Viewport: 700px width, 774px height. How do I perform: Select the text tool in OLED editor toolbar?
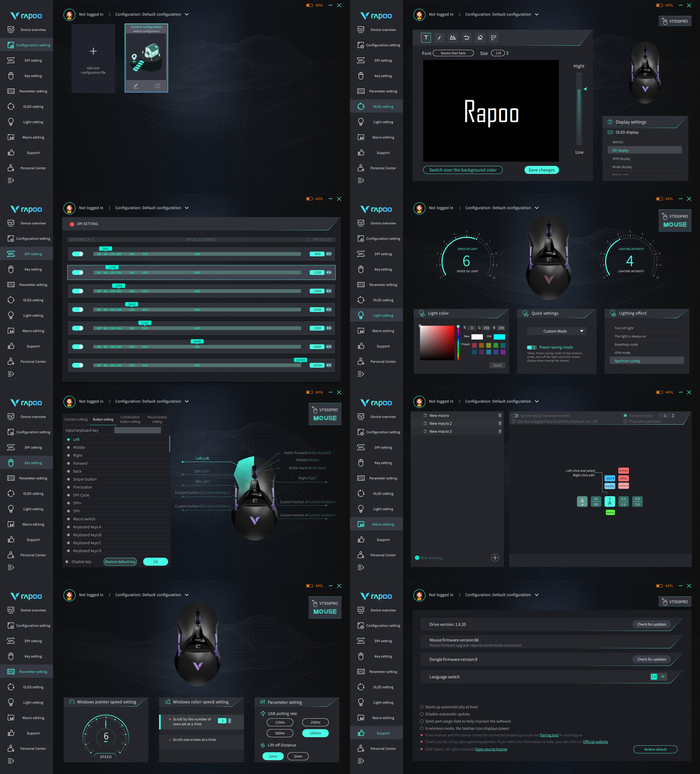(x=427, y=37)
